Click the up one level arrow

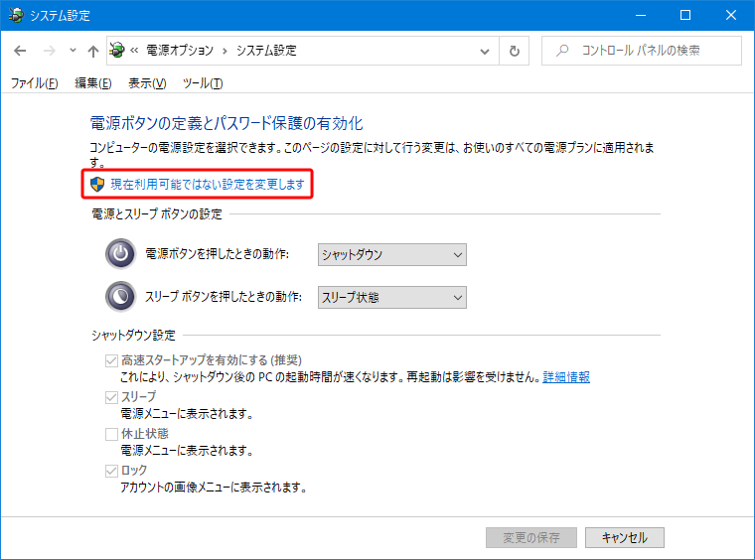tap(93, 51)
